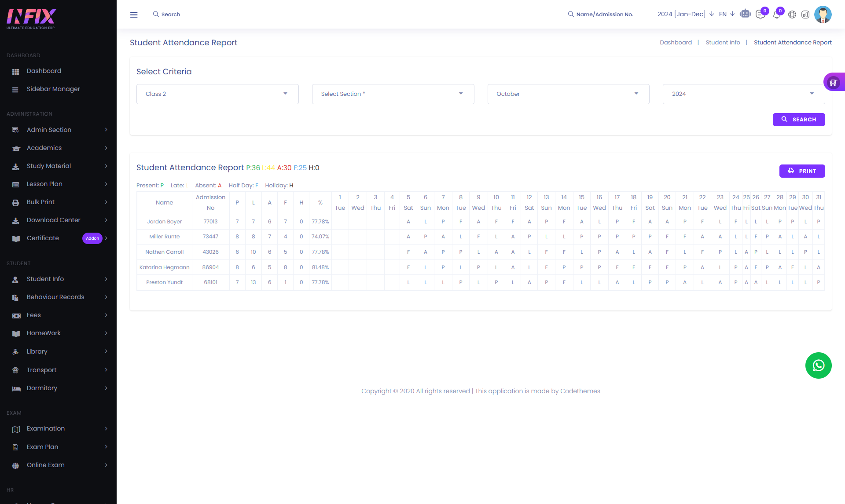This screenshot has width=845, height=504.
Task: Click the reports chart icon in header
Action: point(805,15)
